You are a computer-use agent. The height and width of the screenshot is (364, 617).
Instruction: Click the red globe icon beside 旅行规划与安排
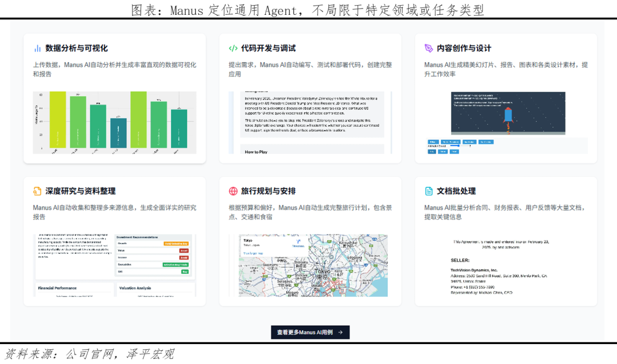click(x=233, y=191)
